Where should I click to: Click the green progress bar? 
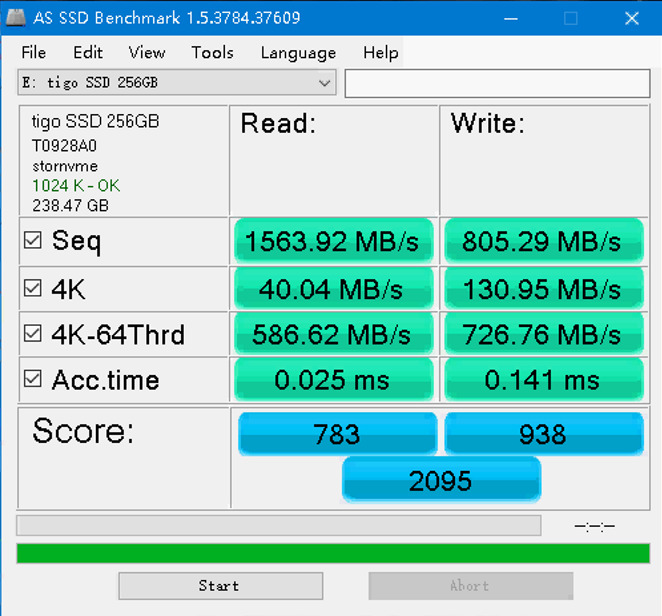[333, 553]
